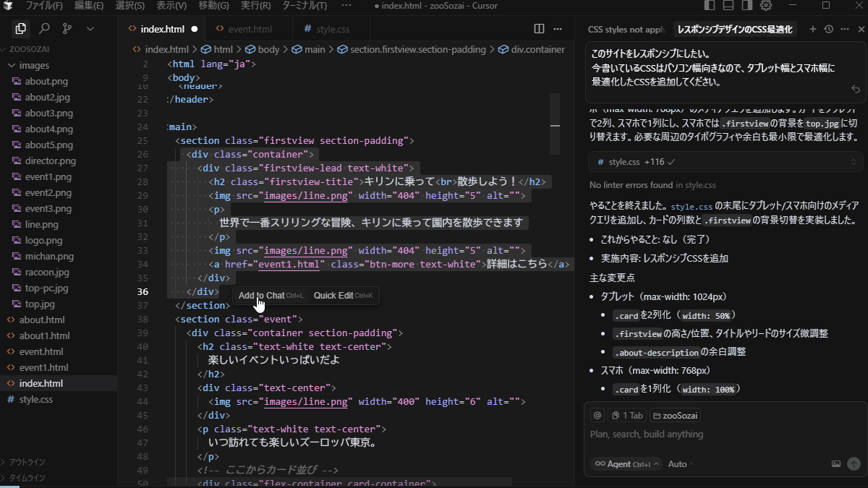868x488 pixels.
Task: Expand the style.css diff block chevron
Action: click(854, 162)
